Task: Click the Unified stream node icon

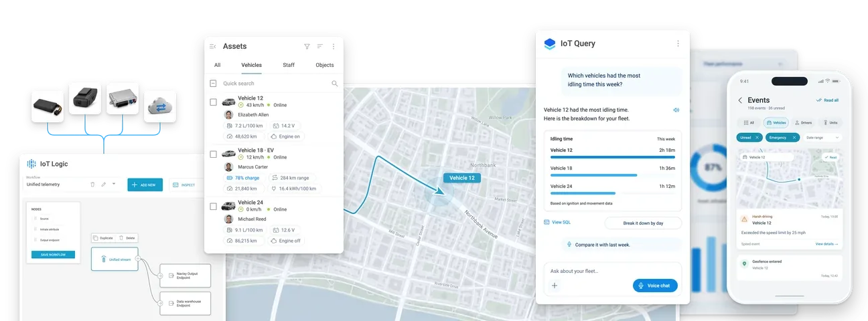Action: tap(103, 259)
